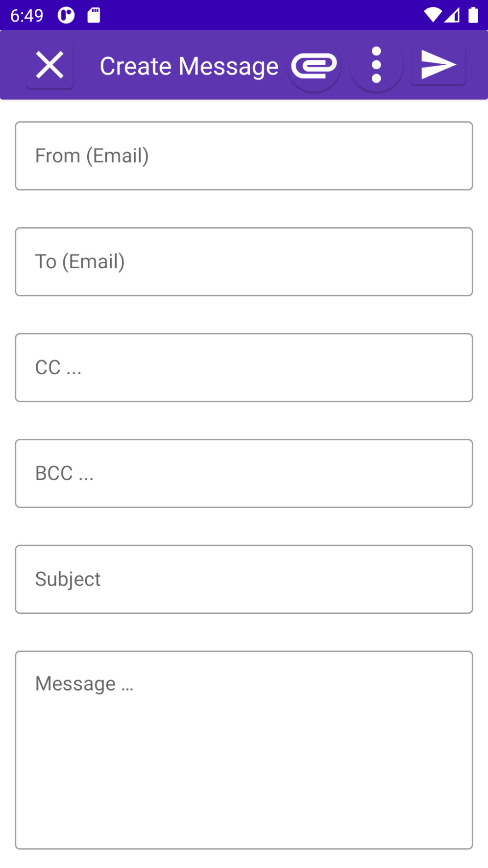Close the Create Message screen

point(49,65)
